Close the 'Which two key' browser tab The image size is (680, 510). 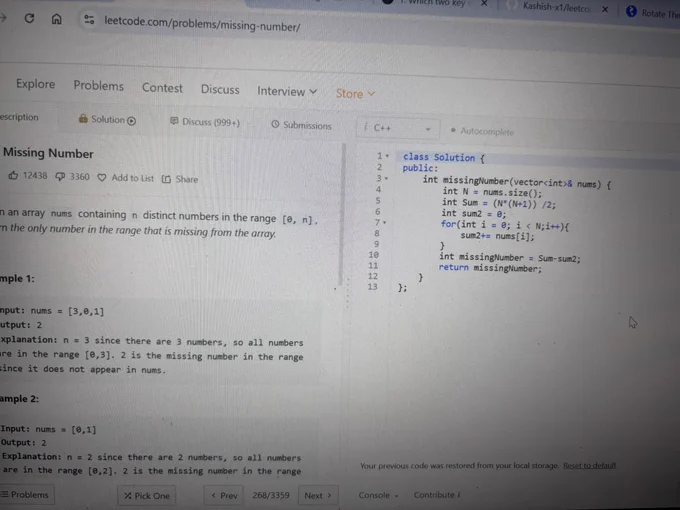tap(484, 3)
